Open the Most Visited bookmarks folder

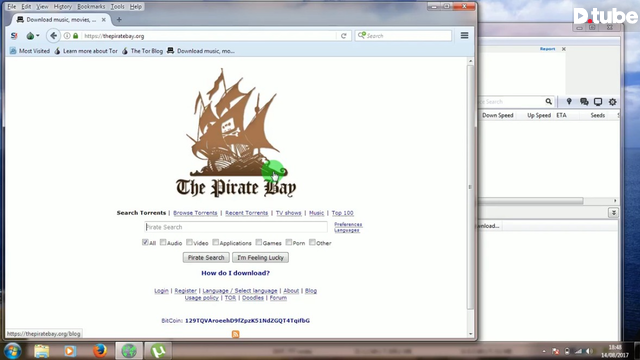pos(30,51)
